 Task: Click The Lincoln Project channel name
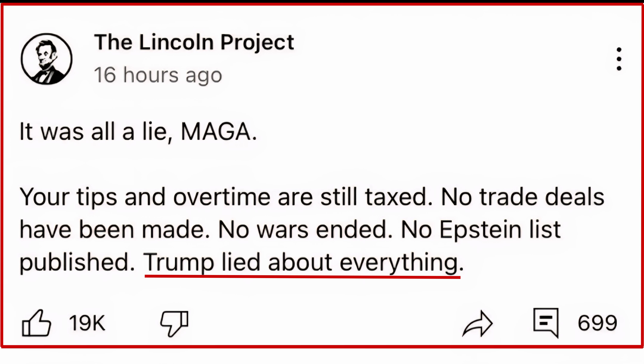coord(194,43)
